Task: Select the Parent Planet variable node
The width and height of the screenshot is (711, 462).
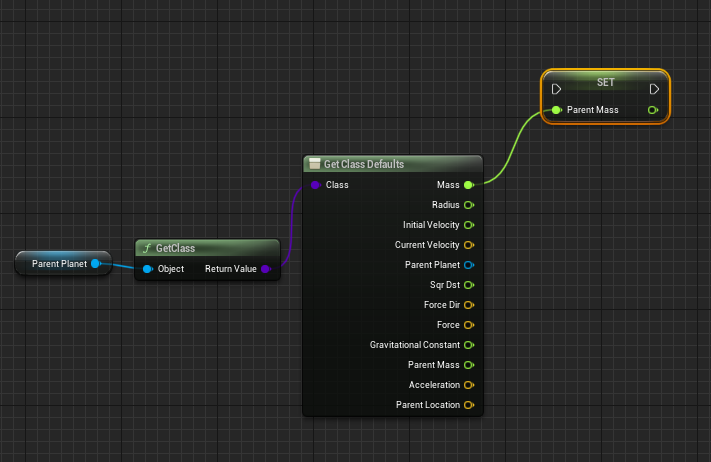Action: 58,264
